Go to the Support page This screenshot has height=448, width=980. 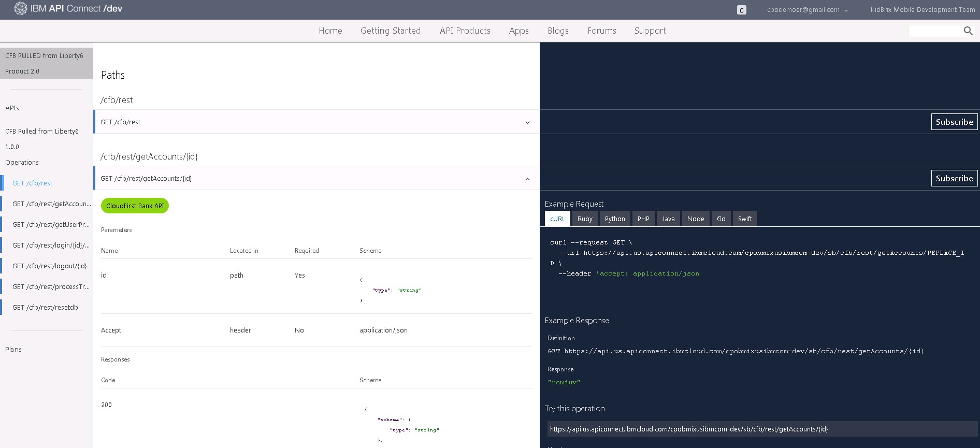pos(650,31)
